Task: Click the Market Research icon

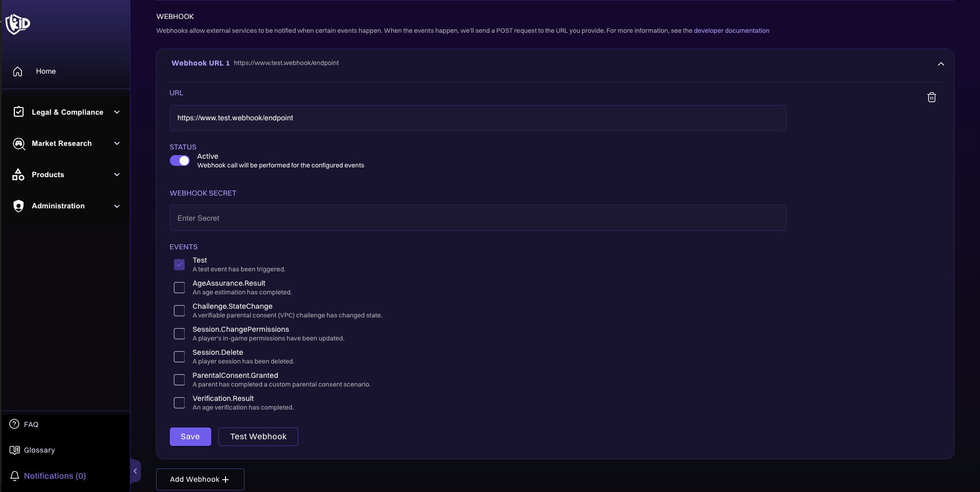Action: point(19,144)
